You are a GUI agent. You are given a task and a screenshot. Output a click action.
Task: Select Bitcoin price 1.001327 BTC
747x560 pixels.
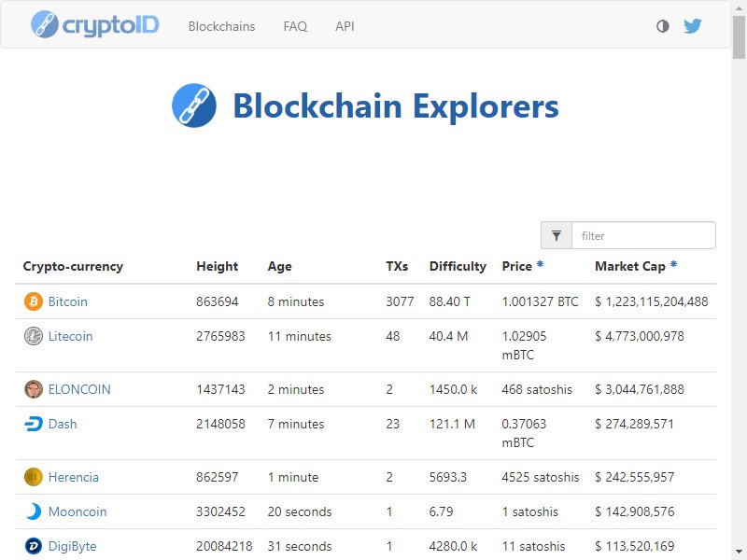541,301
